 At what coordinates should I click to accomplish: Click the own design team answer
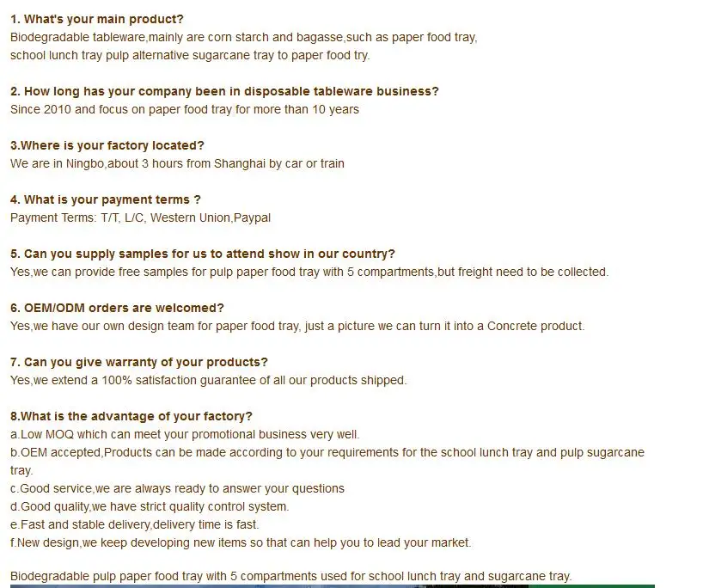click(296, 326)
